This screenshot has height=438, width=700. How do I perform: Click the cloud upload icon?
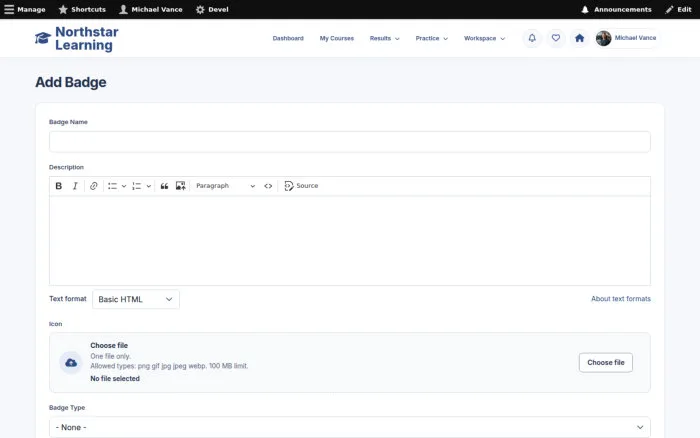[71, 363]
